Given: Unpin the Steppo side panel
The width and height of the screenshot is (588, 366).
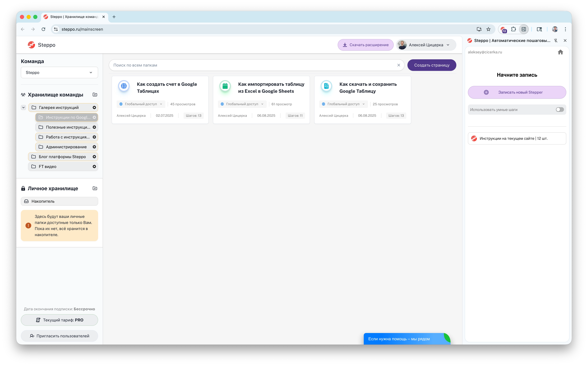Looking at the screenshot, I should (x=556, y=41).
